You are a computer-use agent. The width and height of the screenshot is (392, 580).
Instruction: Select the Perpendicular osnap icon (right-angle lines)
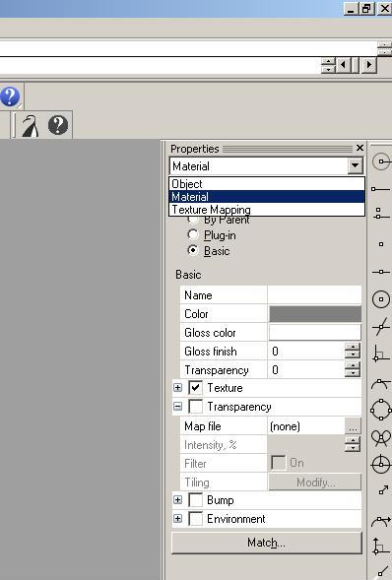[380, 354]
